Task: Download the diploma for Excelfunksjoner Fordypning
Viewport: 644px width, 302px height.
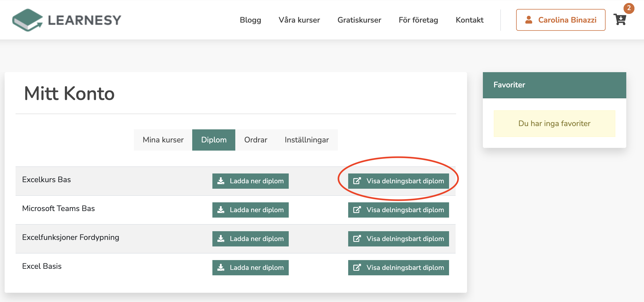Action: point(250,239)
